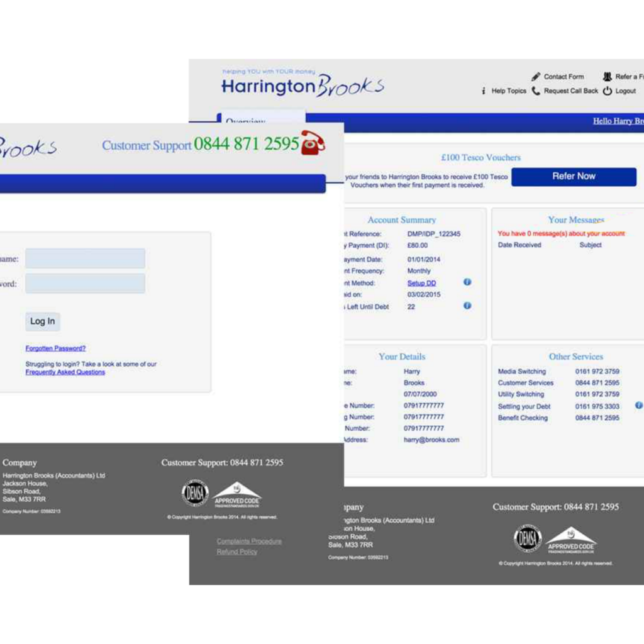Click the DEMSA badge in the login page footer
Viewport: 644px width, 644px height.
(x=195, y=492)
